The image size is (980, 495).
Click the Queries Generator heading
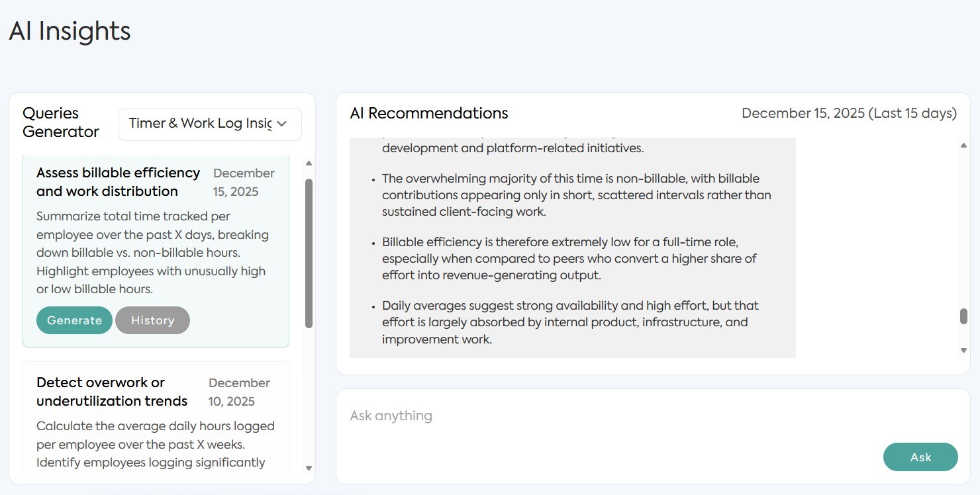61,122
